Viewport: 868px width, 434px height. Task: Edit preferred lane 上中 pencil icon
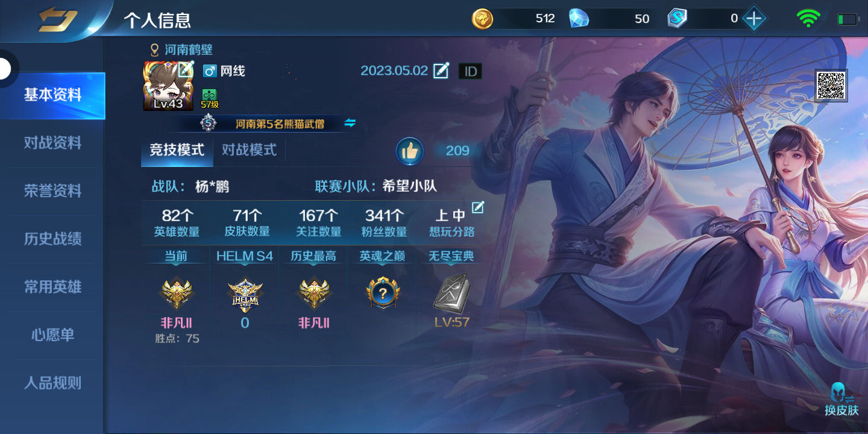tap(478, 207)
